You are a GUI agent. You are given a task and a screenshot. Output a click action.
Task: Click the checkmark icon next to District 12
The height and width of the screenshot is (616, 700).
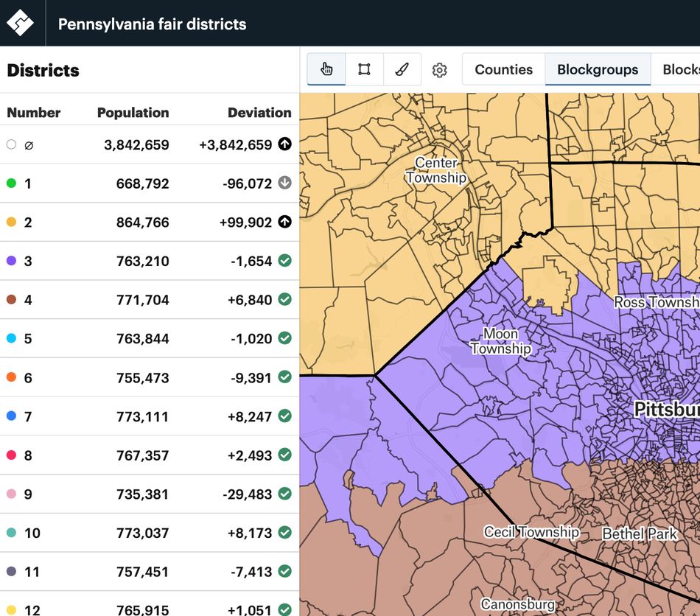pyautogui.click(x=284, y=610)
